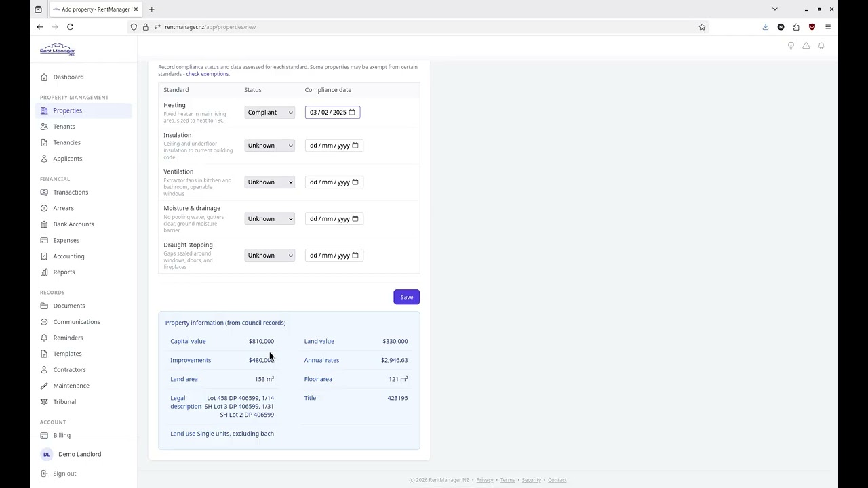Click the warning alerts icon in header
This screenshot has width=868, height=488.
pyautogui.click(x=806, y=46)
